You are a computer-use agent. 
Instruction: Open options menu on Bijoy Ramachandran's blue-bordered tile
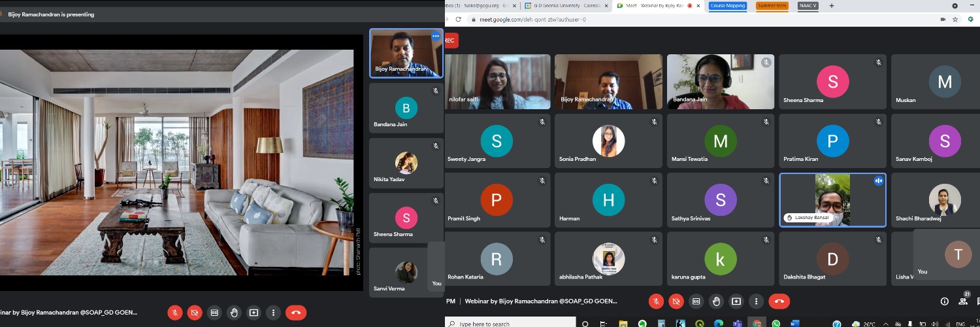436,37
